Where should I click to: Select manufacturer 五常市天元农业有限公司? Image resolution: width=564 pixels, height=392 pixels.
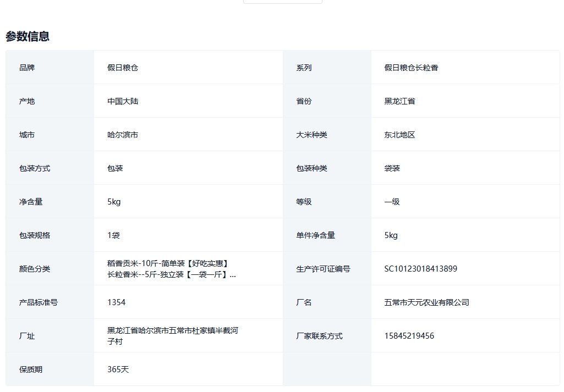426,302
